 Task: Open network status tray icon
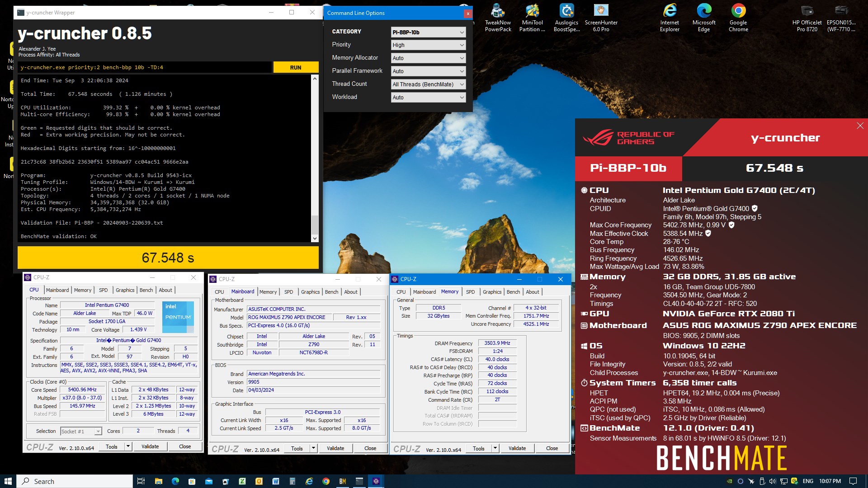[783, 481]
